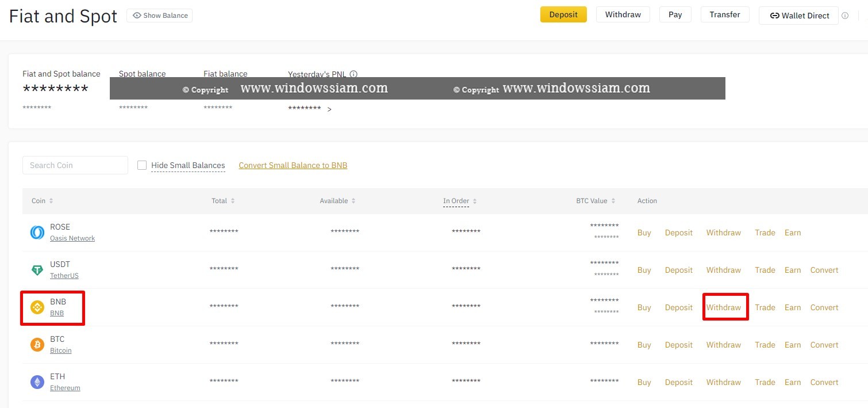The width and height of the screenshot is (868, 408).
Task: Click the yellow Deposit button at top
Action: click(x=563, y=14)
